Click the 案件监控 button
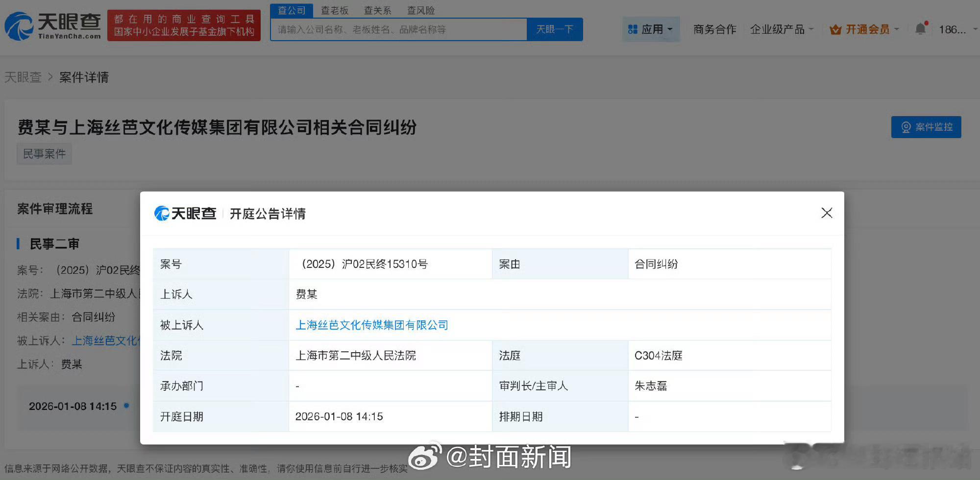 click(926, 127)
